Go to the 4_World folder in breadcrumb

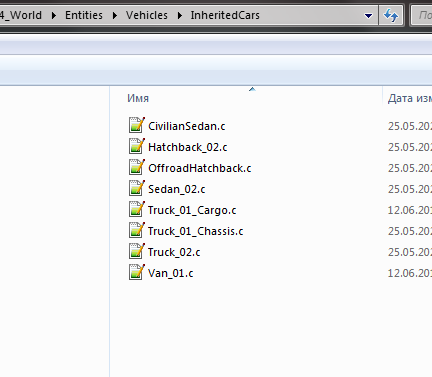pyautogui.click(x=21, y=15)
